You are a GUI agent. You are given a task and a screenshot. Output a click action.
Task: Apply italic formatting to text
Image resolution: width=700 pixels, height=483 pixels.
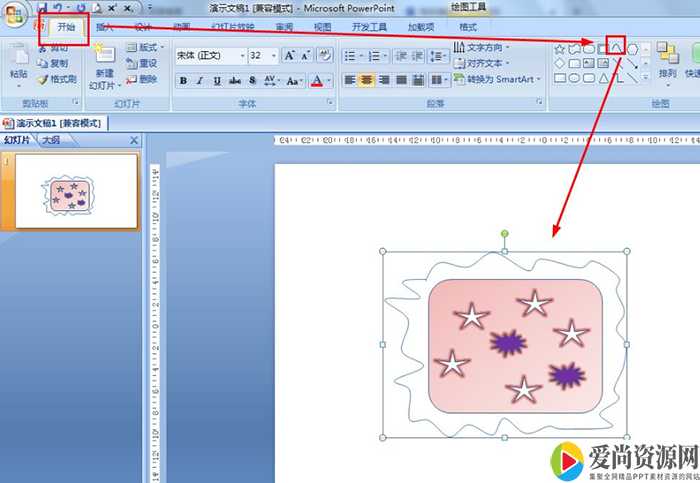click(x=200, y=80)
